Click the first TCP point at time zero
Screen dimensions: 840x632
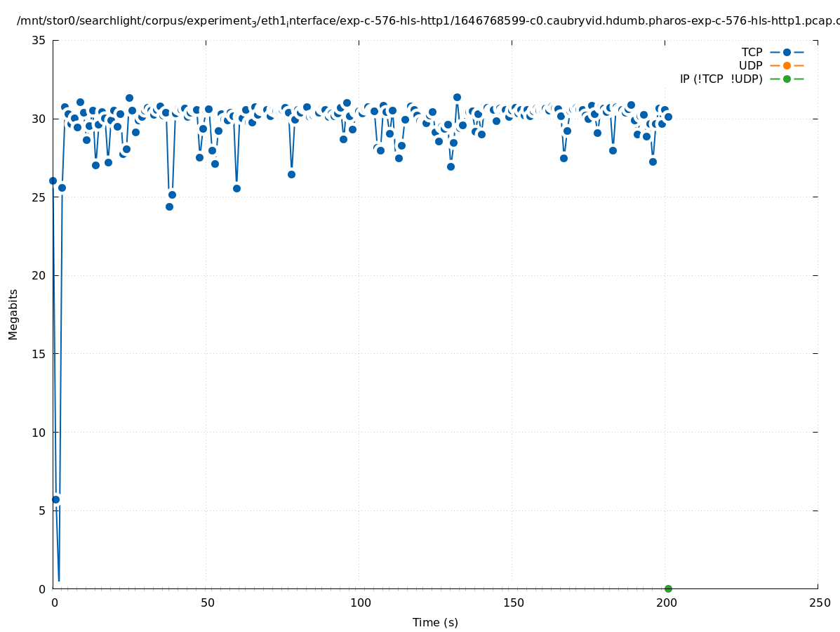point(53,180)
